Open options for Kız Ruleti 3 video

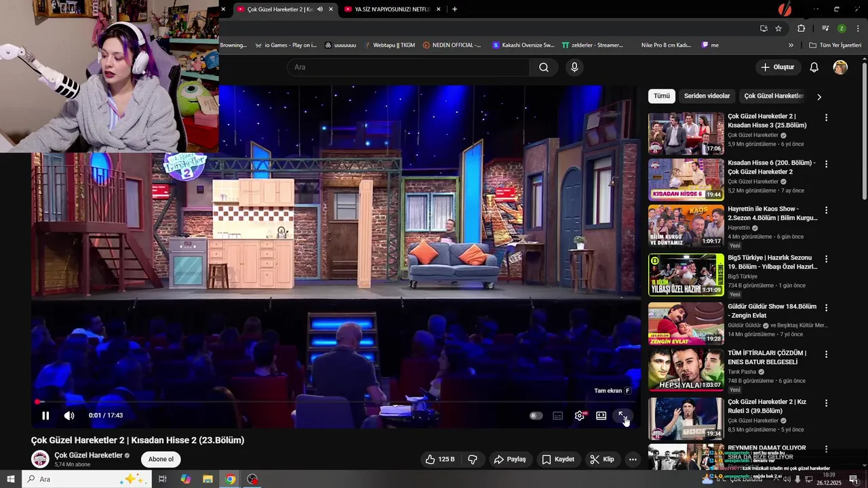[x=826, y=403]
